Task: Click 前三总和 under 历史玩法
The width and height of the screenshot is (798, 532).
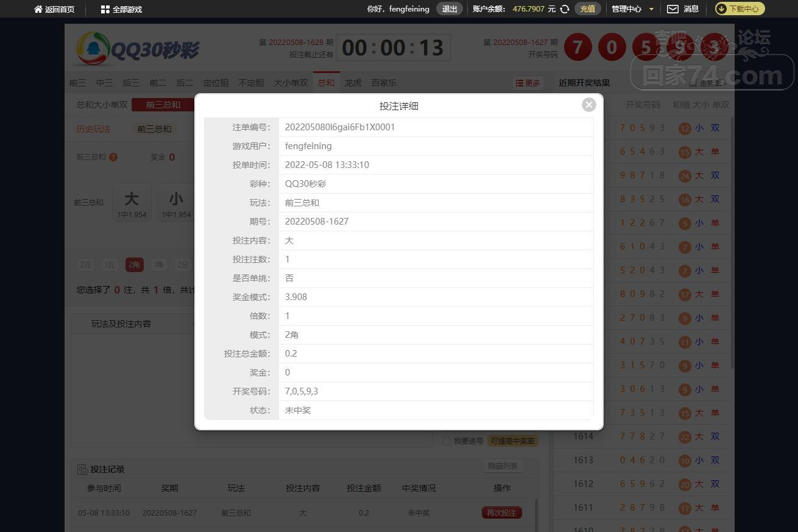Action: pos(154,129)
